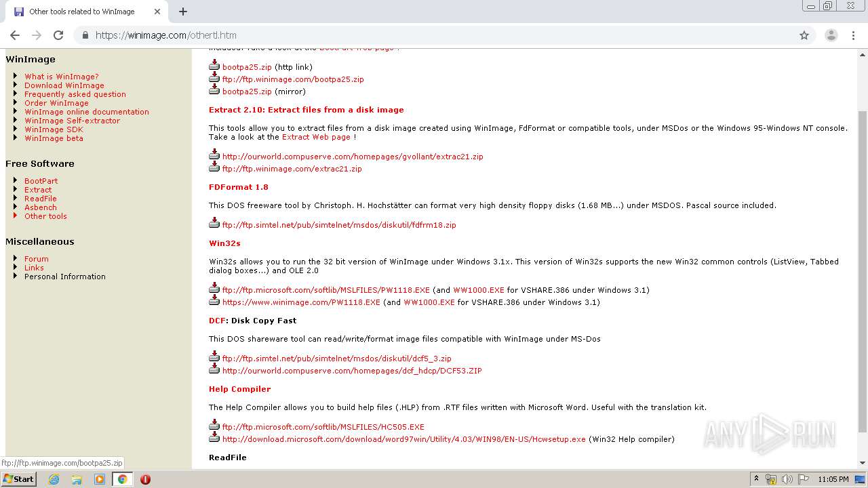The height and width of the screenshot is (488, 868).
Task: Click 'FDFormat 1.8' heading
Action: (239, 187)
